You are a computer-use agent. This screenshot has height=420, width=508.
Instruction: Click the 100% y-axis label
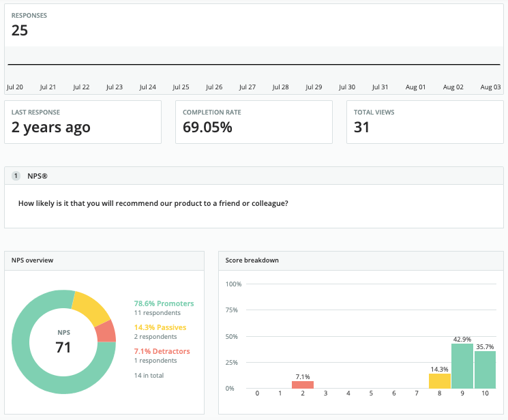click(x=234, y=284)
